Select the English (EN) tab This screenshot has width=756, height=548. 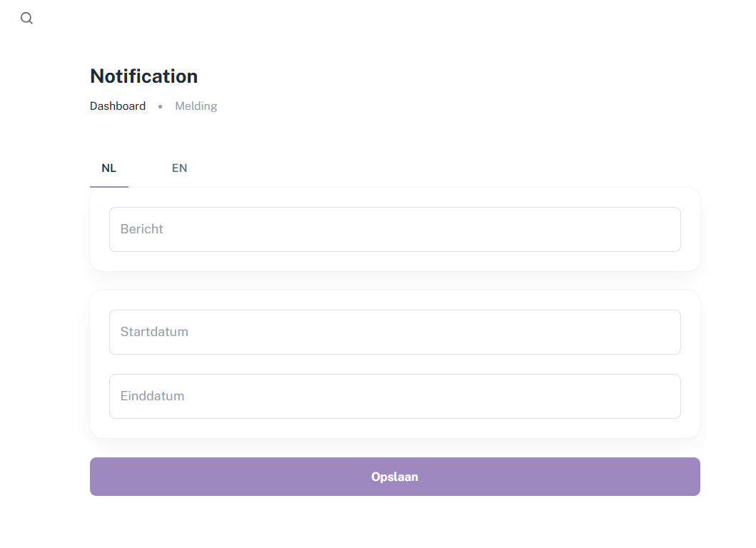179,168
